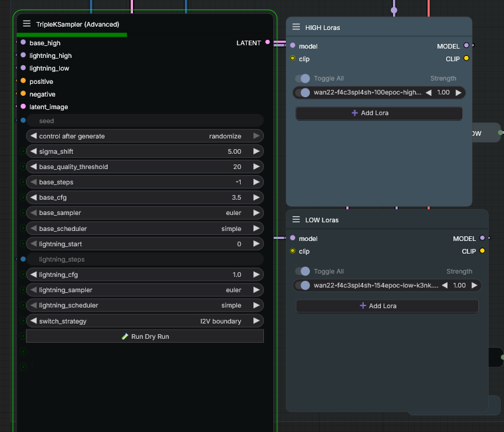Viewport: 504px width, 432px height.
Task: Click the latent_image input connector dot
Action: pyautogui.click(x=23, y=107)
